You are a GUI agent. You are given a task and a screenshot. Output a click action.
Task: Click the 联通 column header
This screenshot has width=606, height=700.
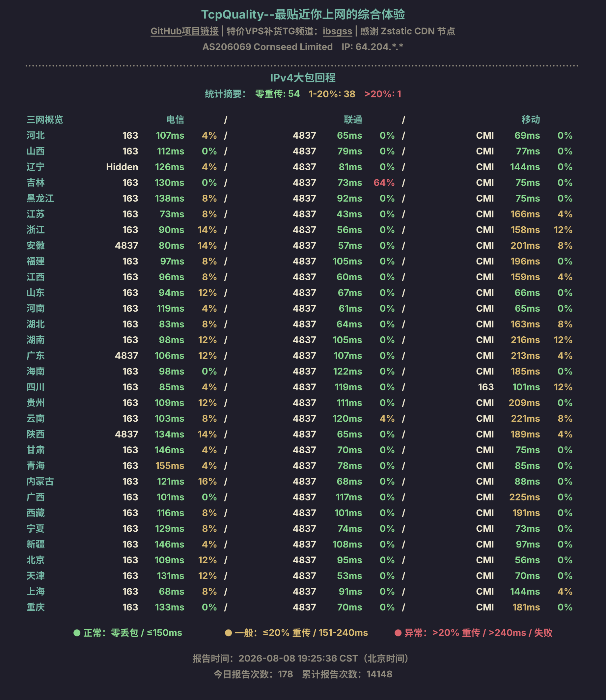[x=353, y=119]
